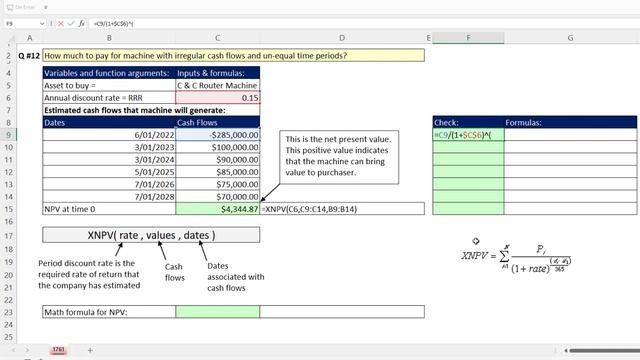The image size is (640, 360).
Task: Click the $100,000.00 cash flow cell
Action: (218, 147)
